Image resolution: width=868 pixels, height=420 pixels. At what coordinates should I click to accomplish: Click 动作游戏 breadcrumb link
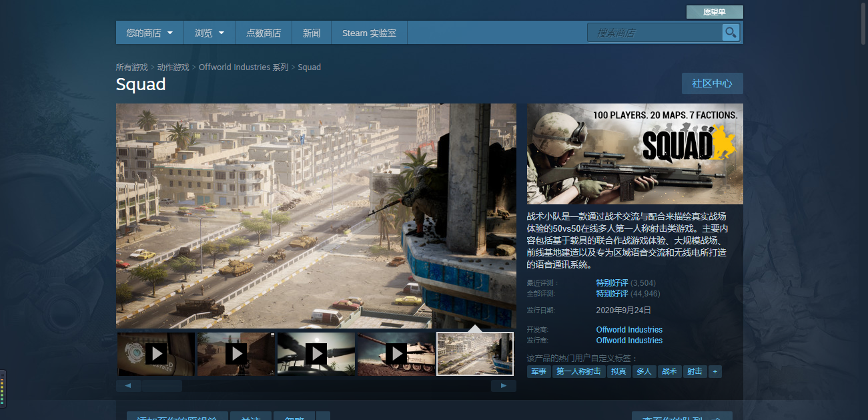click(x=173, y=67)
